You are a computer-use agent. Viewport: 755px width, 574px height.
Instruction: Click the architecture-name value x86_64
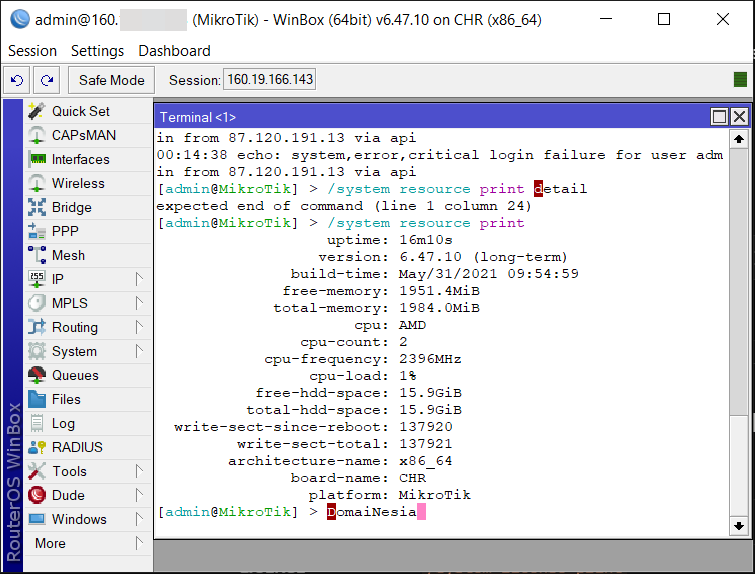(426, 461)
